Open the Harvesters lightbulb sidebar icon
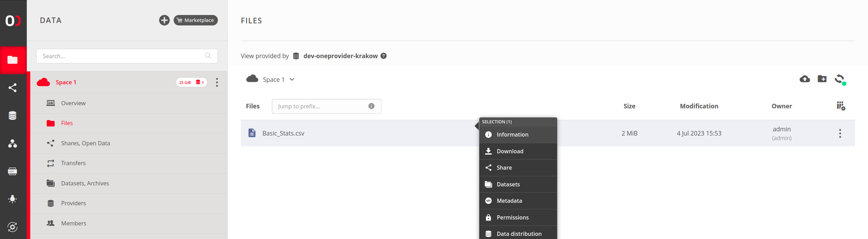The width and height of the screenshot is (868, 239). click(x=13, y=199)
